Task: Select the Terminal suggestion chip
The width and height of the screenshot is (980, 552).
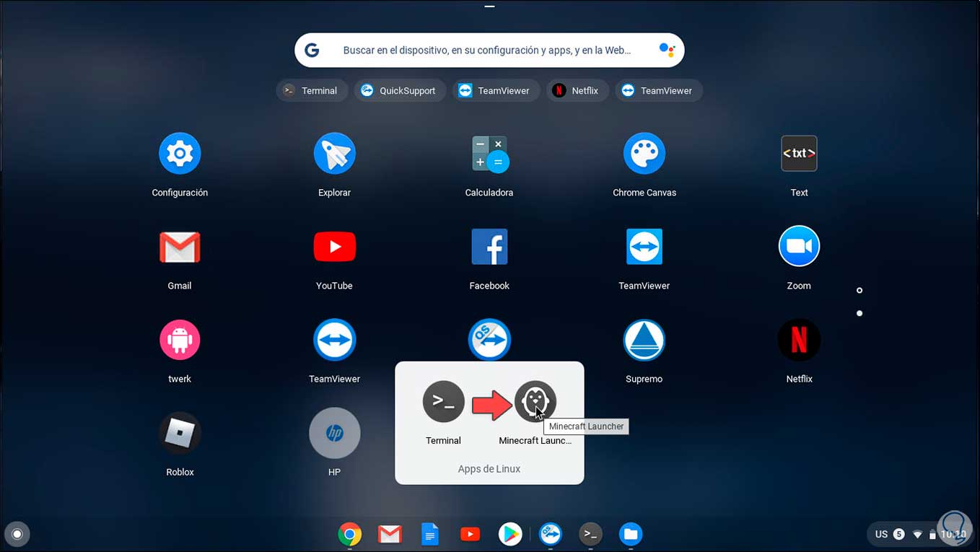Action: coord(312,91)
